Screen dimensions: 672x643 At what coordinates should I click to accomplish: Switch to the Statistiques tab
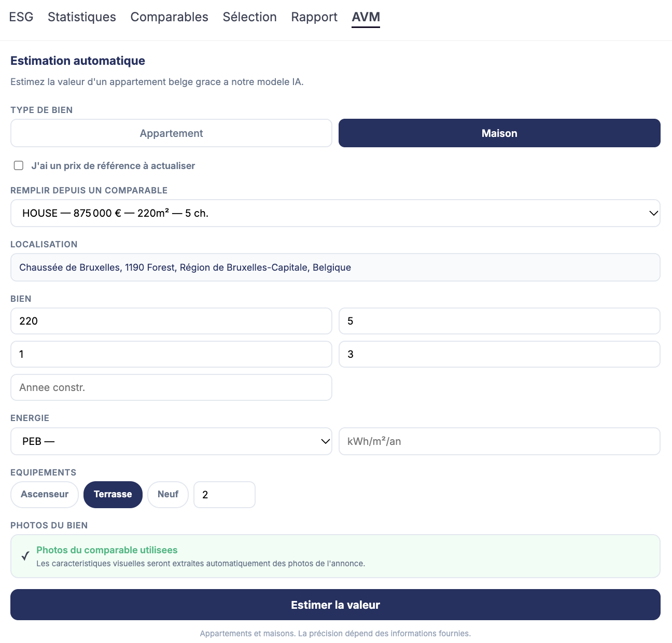pyautogui.click(x=82, y=17)
